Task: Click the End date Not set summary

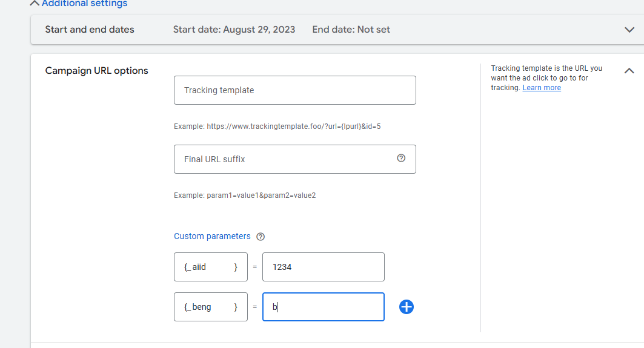Action: point(351,30)
